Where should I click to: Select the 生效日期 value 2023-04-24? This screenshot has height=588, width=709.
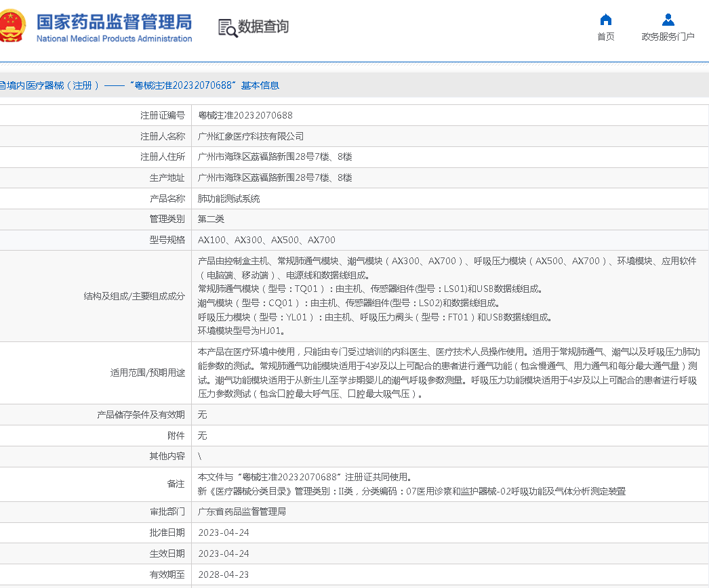(x=224, y=553)
